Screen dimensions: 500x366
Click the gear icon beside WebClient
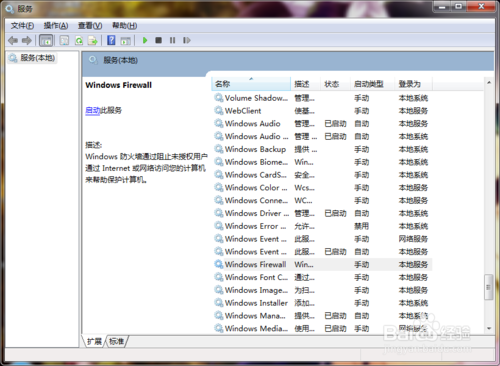[x=219, y=111]
